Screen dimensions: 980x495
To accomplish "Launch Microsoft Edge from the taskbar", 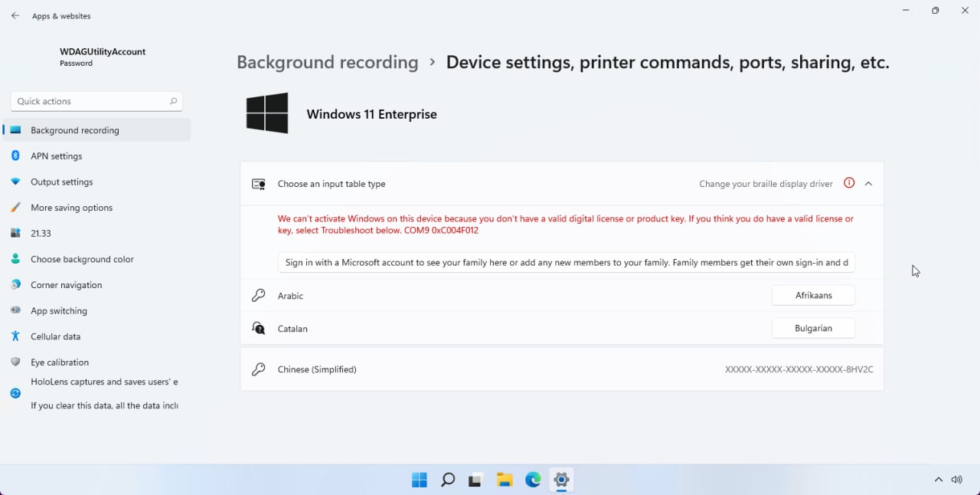I will pyautogui.click(x=533, y=480).
